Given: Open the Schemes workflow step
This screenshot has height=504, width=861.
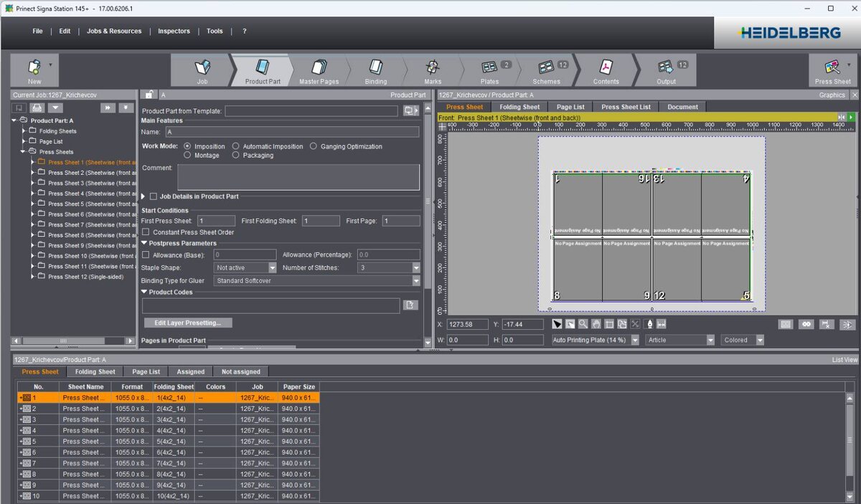Looking at the screenshot, I should click(x=547, y=71).
